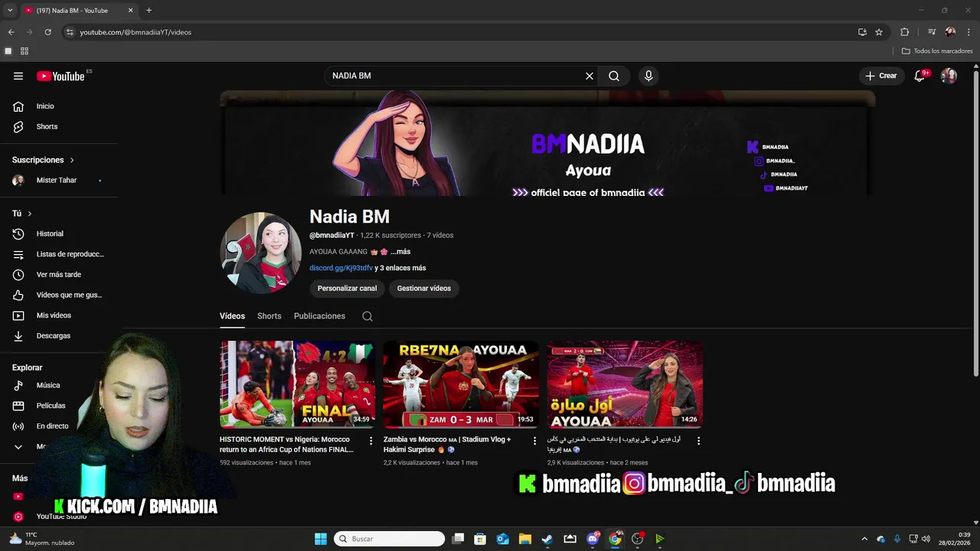Open the Tú section chevron

30,214
